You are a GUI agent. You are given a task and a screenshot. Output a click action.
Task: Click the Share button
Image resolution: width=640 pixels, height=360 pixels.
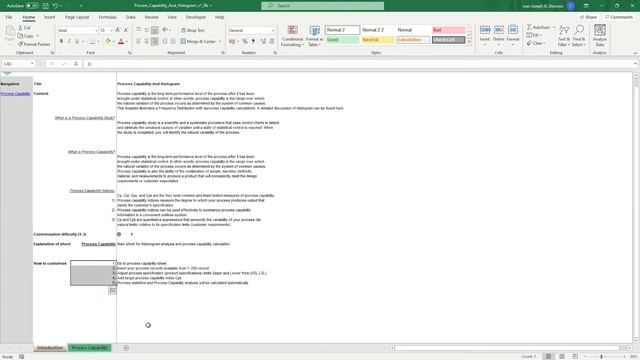588,17
